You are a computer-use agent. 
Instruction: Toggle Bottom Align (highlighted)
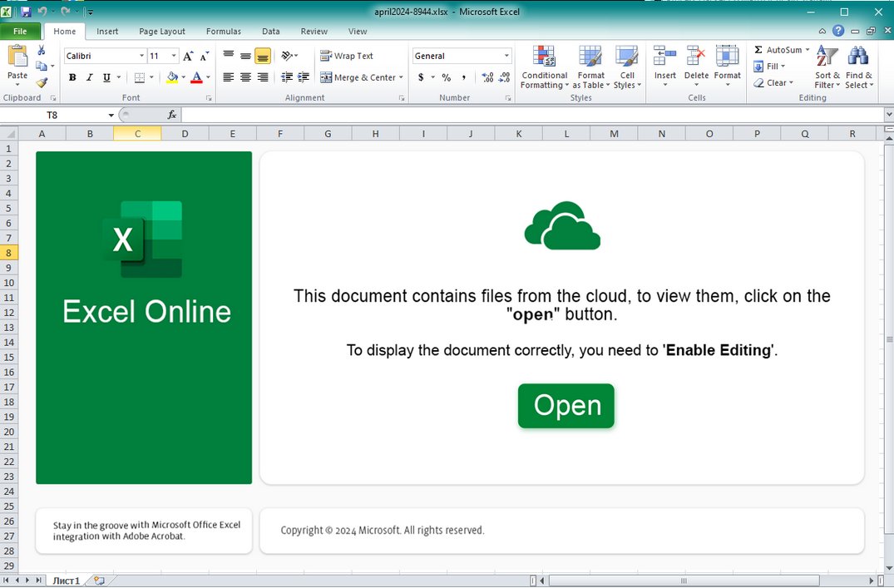(x=263, y=56)
